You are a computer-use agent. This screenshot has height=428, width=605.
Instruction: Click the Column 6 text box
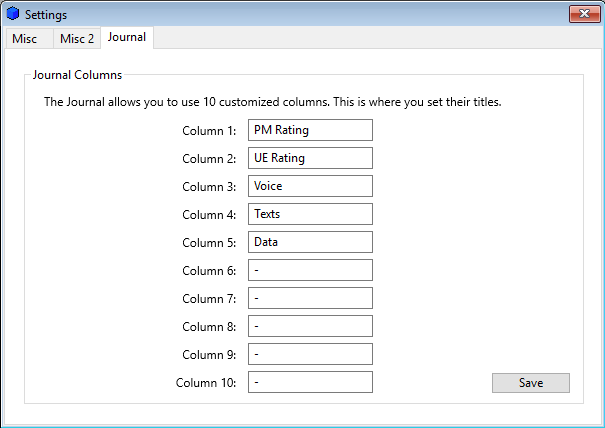(x=310, y=270)
